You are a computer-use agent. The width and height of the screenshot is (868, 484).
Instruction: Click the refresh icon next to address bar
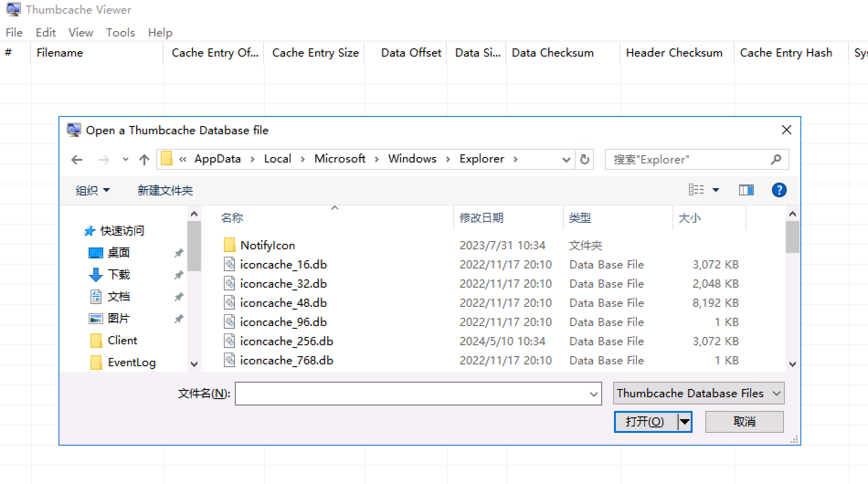point(584,159)
